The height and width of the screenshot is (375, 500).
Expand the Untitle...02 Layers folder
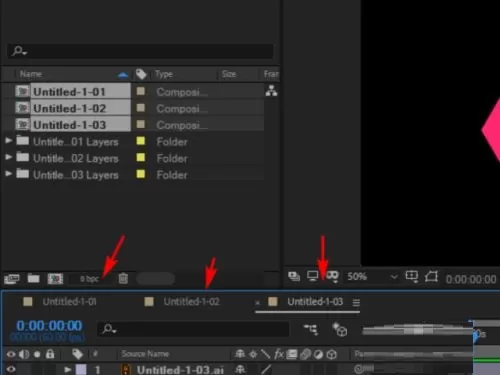coord(9,157)
